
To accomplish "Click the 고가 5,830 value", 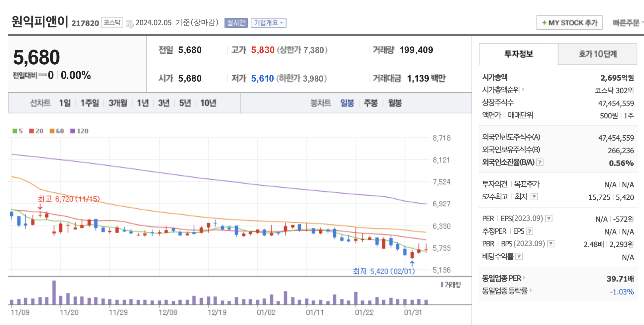I will (x=263, y=50).
